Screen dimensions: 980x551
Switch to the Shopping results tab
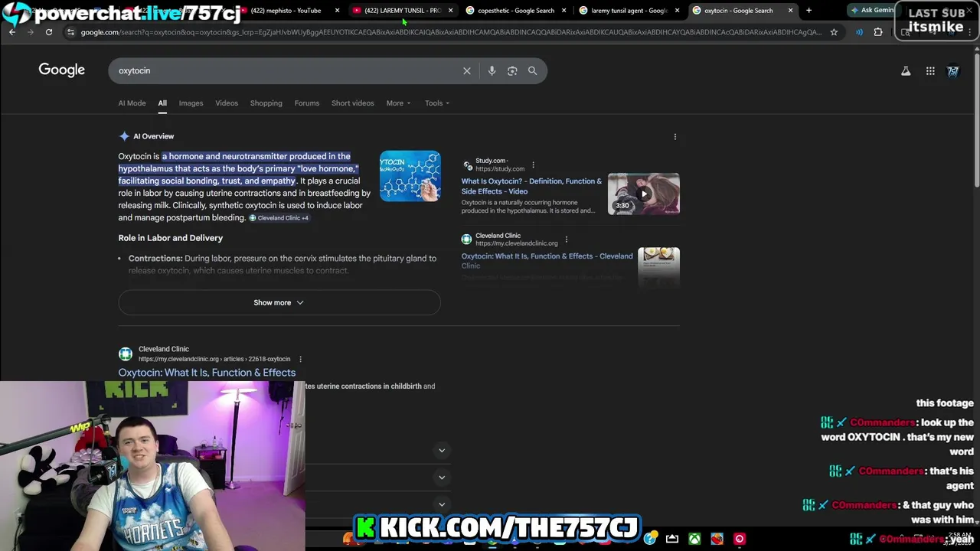[x=266, y=103]
